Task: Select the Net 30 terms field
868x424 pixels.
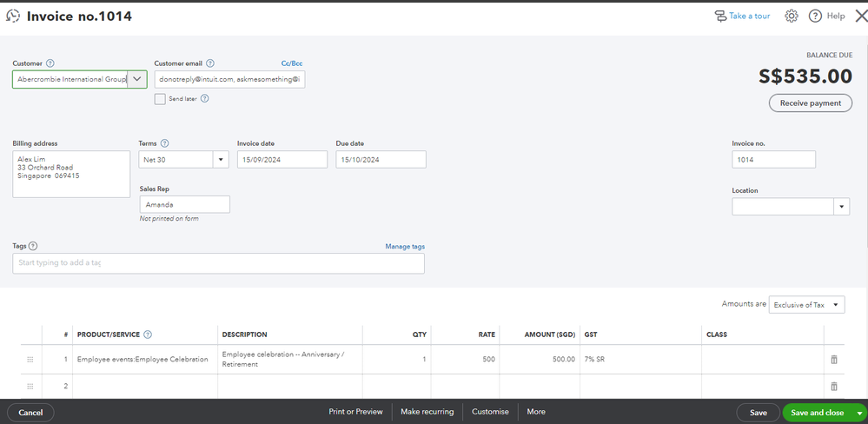Action: click(x=176, y=159)
